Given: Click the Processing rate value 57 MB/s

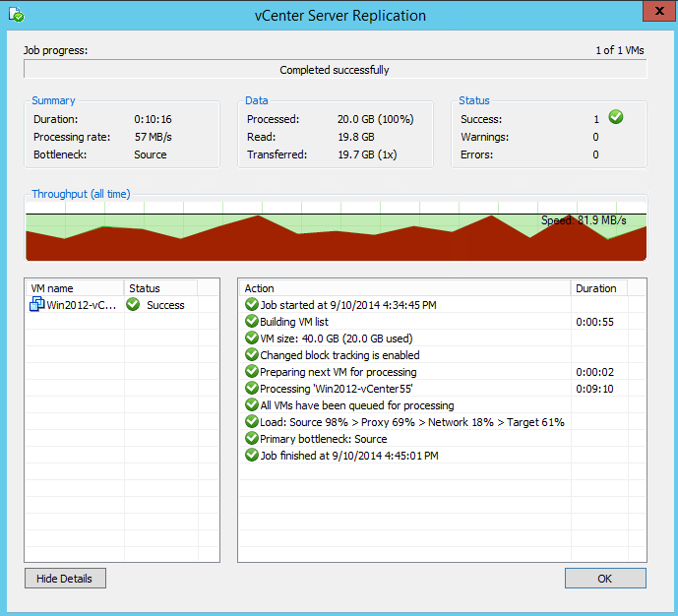Looking at the screenshot, I should [154, 137].
